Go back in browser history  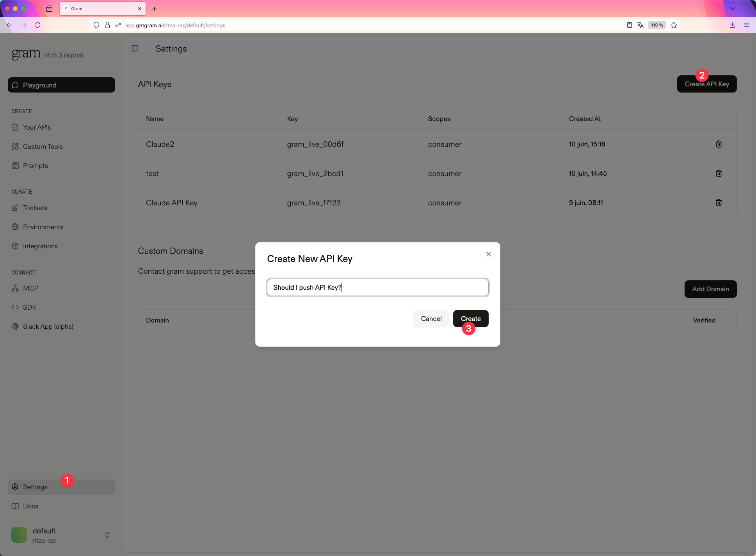[9, 25]
